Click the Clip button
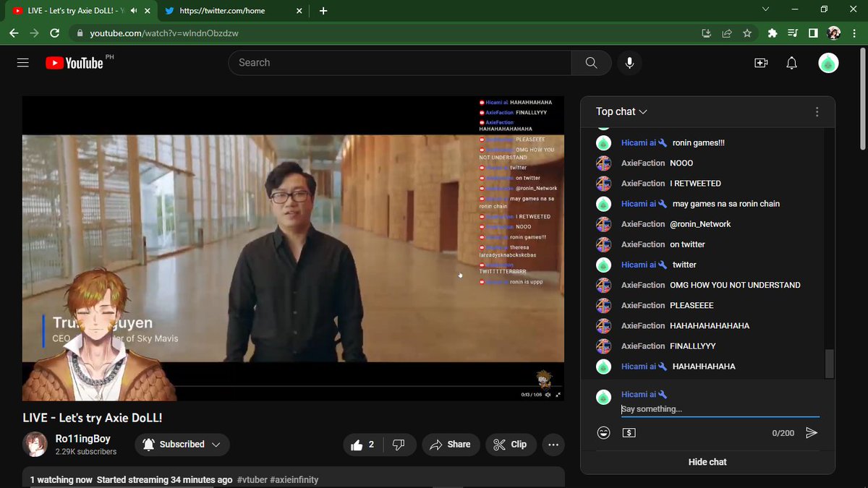 click(x=510, y=445)
